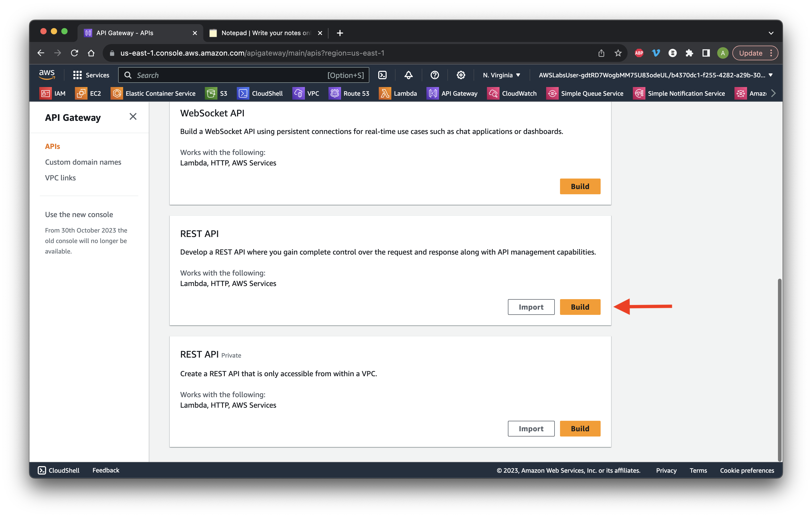The height and width of the screenshot is (517, 812).
Task: Close the API Gateway browser tab
Action: (x=195, y=33)
